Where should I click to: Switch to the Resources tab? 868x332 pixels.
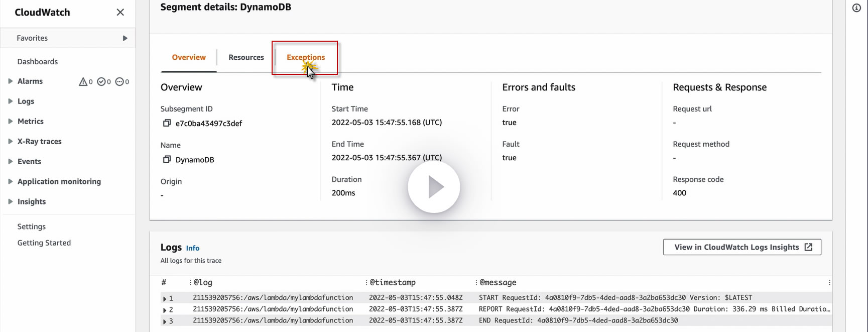pos(246,57)
